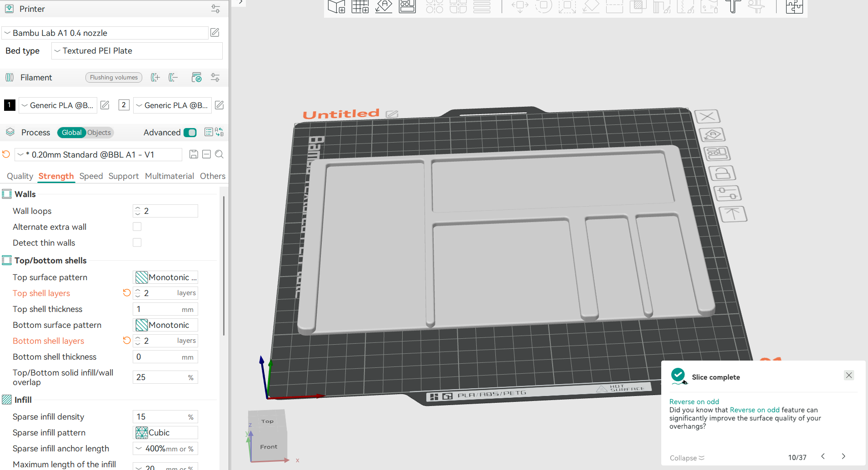Click the lock plate icon beside the bed
868x470 pixels.
723,173
